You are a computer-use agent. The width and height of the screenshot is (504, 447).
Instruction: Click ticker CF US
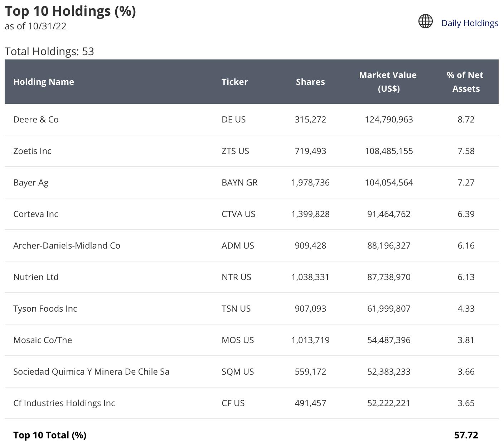[233, 403]
